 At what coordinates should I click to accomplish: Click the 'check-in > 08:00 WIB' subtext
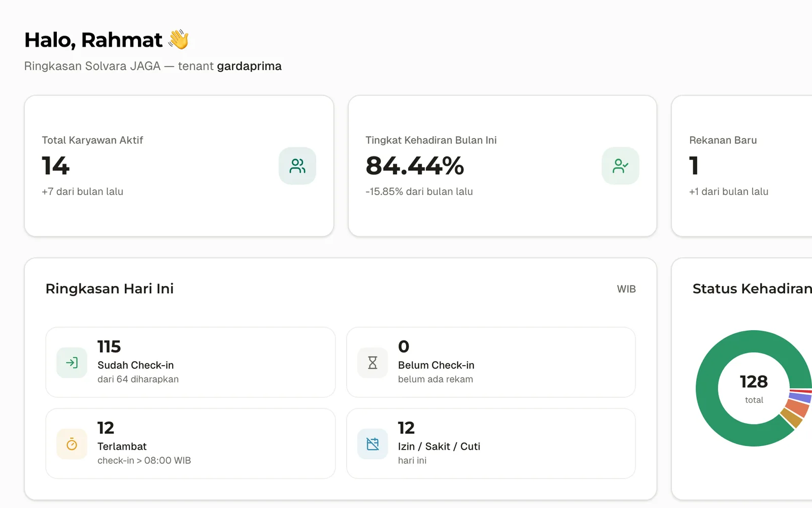(x=144, y=460)
